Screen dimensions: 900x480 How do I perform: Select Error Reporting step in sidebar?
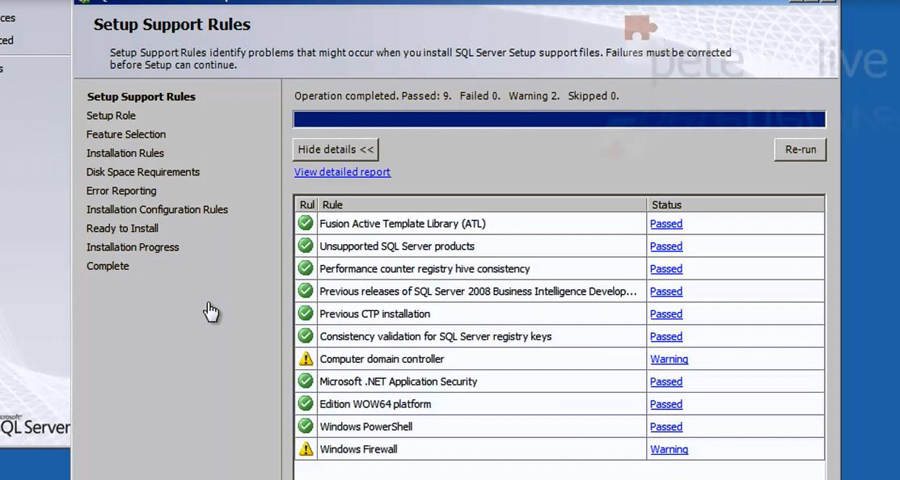tap(121, 191)
